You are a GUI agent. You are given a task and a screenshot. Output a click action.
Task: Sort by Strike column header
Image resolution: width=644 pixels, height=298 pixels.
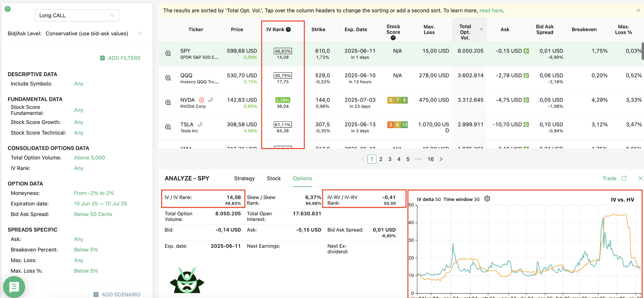[318, 29]
